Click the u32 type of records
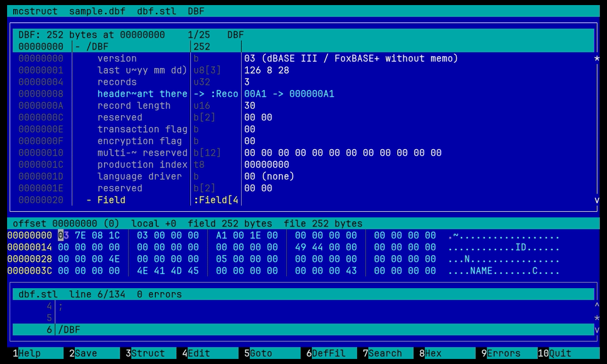This screenshot has width=607, height=364. tap(202, 82)
